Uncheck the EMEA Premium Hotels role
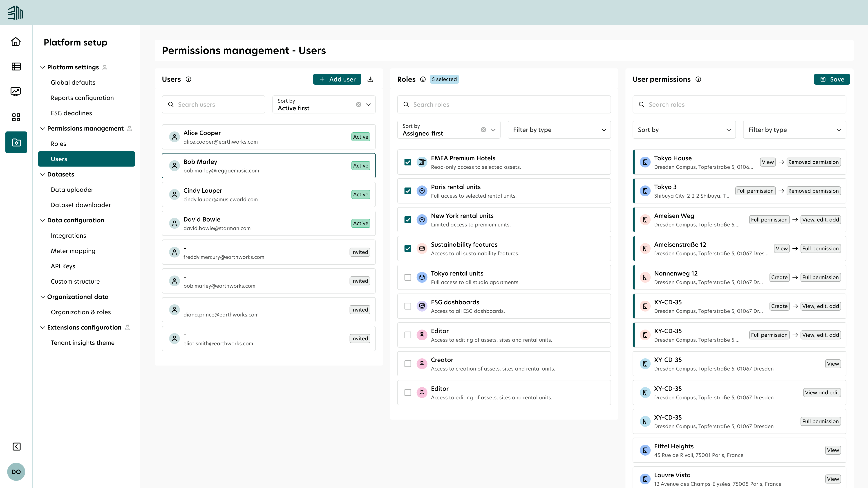868x488 pixels. click(x=408, y=162)
